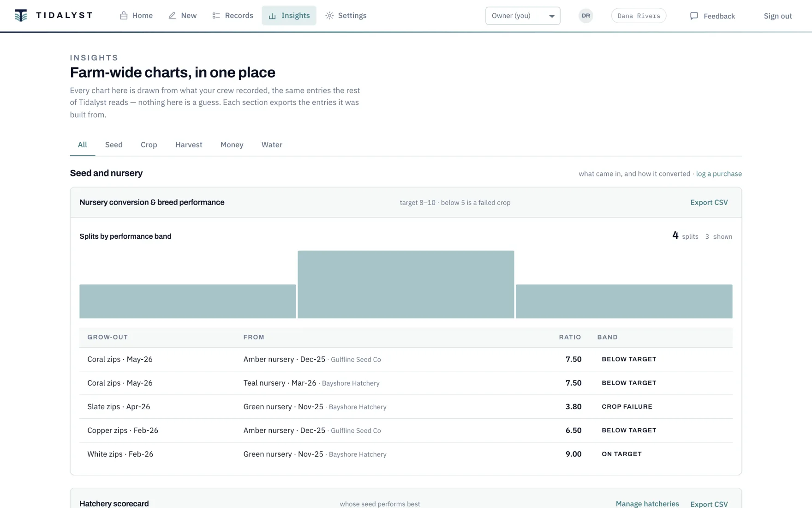Click the leftmost performance band bar
812x508 pixels.
click(187, 301)
